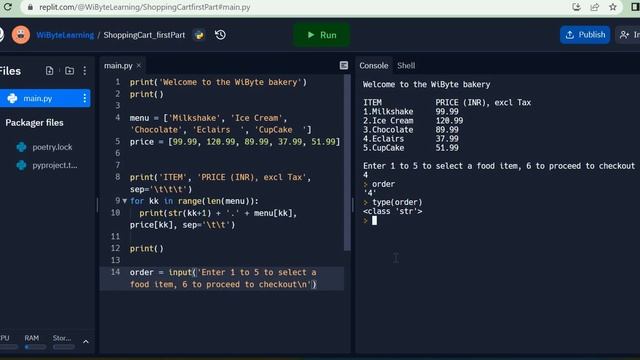640x360 pixels.
Task: Select main.py in the file tree
Action: tap(44, 98)
